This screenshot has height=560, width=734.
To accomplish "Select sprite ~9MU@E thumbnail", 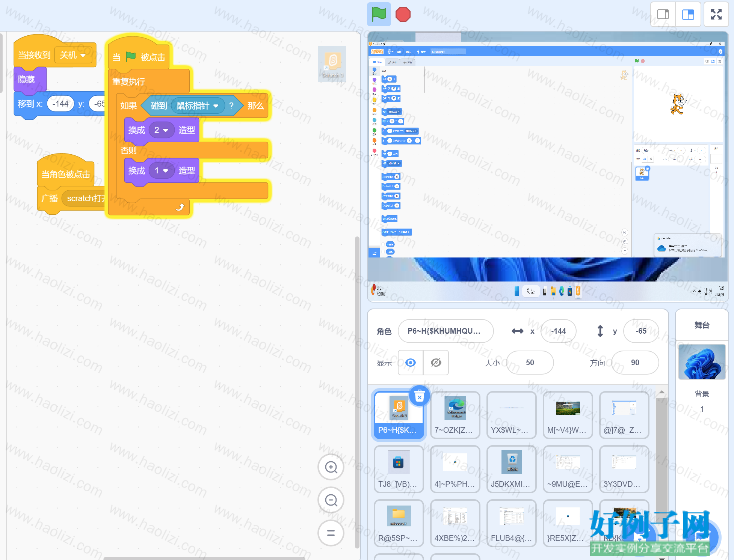I will coord(568,469).
